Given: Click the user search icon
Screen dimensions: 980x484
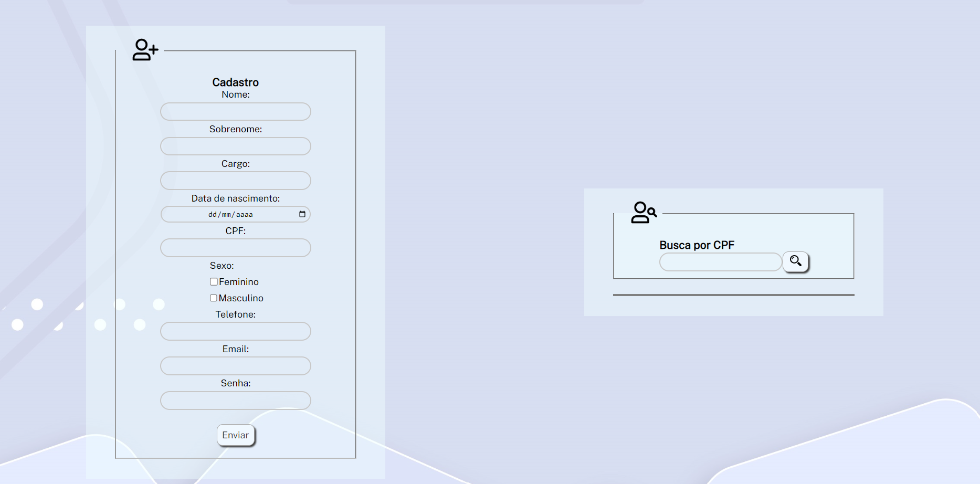Looking at the screenshot, I should pyautogui.click(x=644, y=213).
